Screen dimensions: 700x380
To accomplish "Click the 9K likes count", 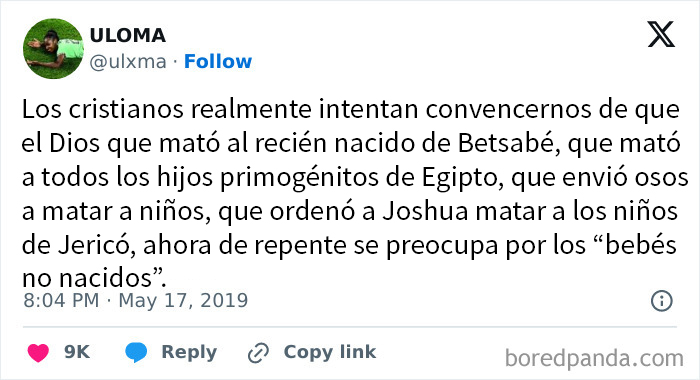I will (x=77, y=352).
